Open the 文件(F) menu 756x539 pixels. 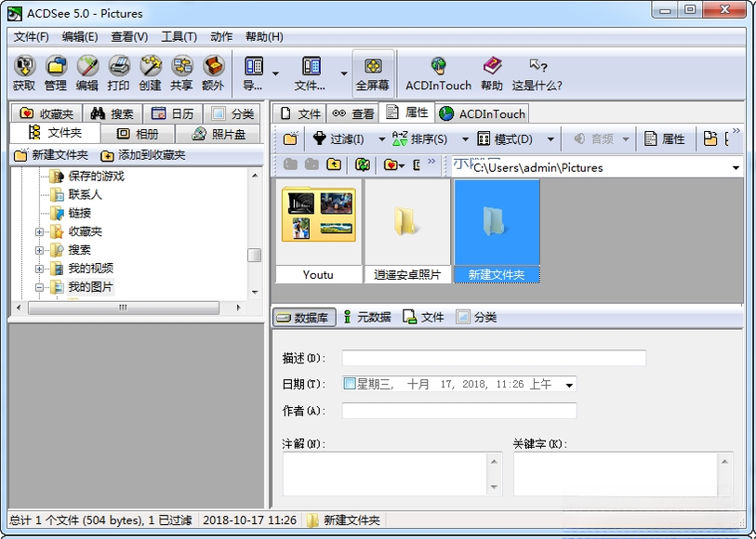(x=32, y=37)
